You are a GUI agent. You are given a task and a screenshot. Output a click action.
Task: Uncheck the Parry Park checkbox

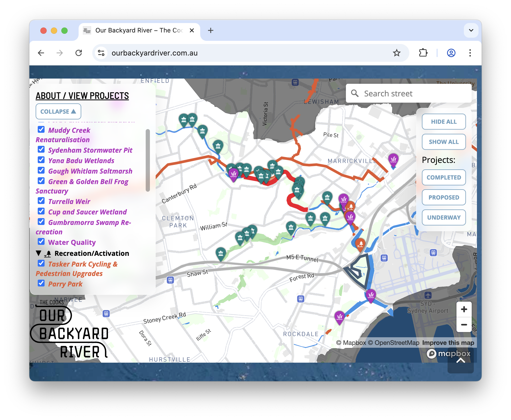point(41,283)
